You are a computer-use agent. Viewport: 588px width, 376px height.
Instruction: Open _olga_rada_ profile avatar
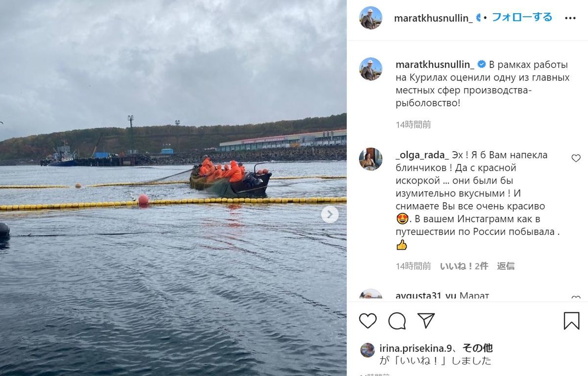tap(370, 159)
